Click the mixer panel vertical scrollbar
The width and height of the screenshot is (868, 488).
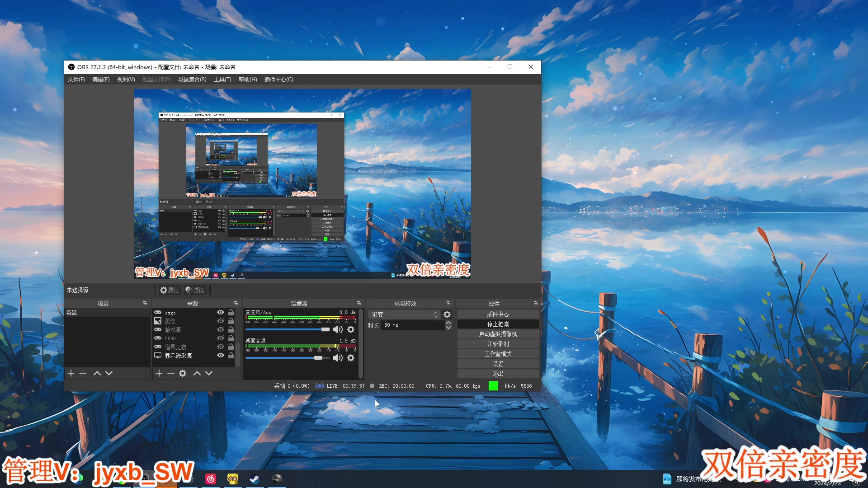361,343
